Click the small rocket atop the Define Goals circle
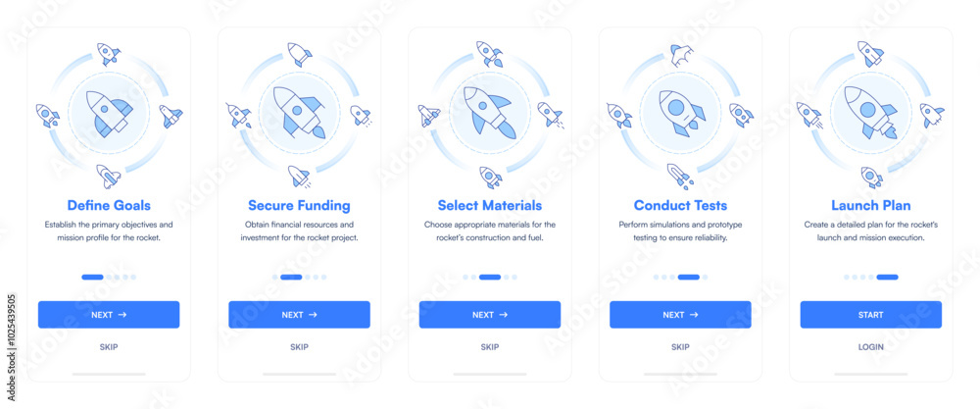This screenshot has width=980, height=409. coord(109,54)
